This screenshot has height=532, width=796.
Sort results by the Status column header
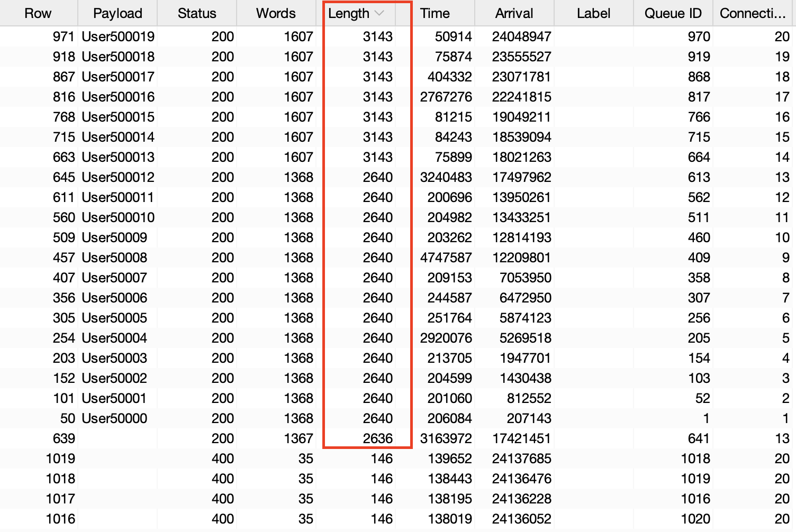[197, 13]
